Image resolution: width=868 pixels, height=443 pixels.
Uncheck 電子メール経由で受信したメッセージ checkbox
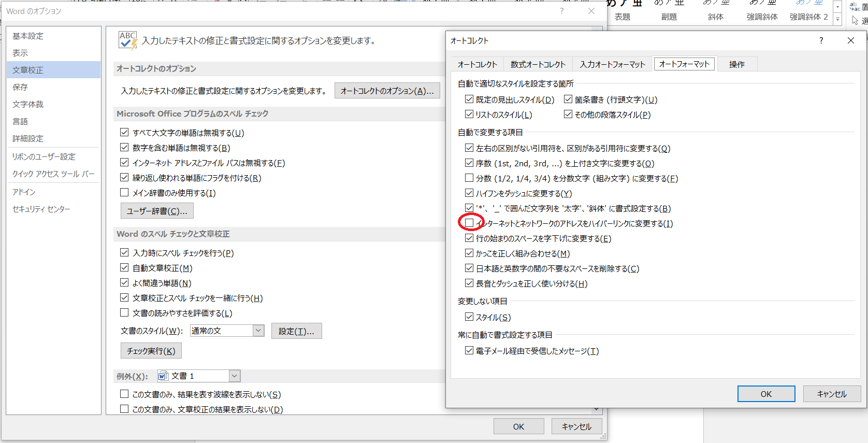(x=469, y=351)
